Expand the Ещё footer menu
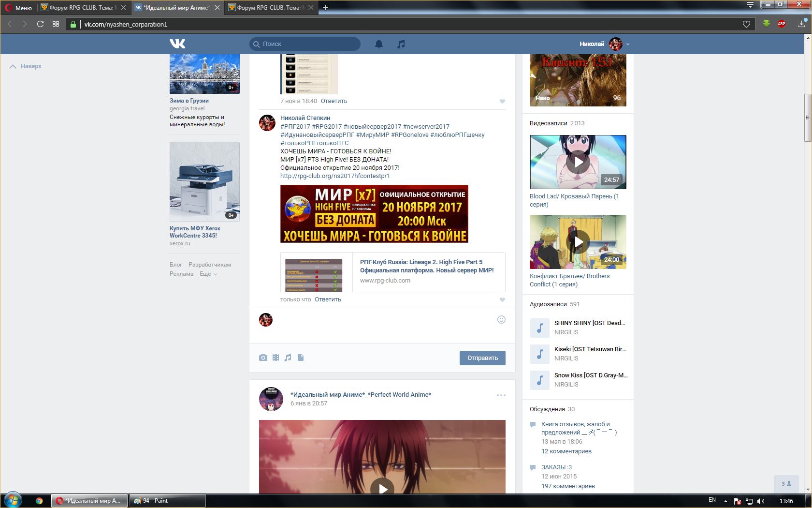812x508 pixels. [x=208, y=274]
